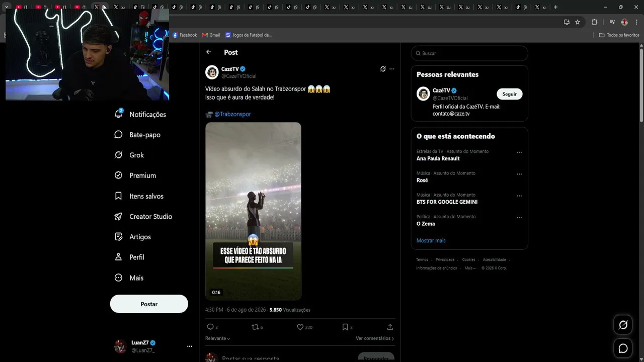
Task: Click 5.850 Visualizações view count
Action: tap(290, 310)
